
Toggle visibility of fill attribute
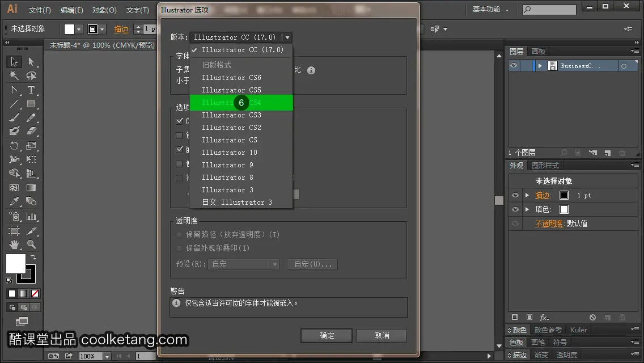[x=515, y=209]
